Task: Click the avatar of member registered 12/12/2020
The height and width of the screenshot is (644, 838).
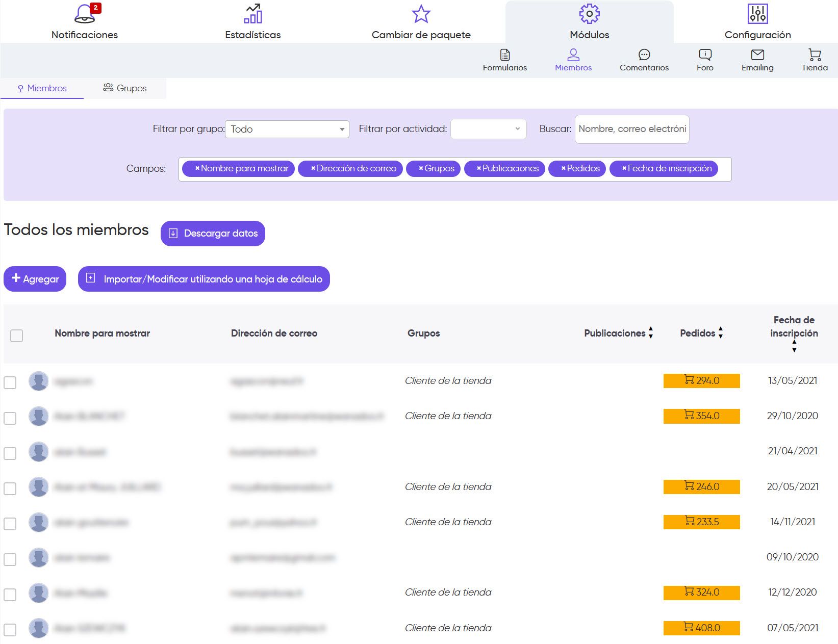Action: coord(39,593)
